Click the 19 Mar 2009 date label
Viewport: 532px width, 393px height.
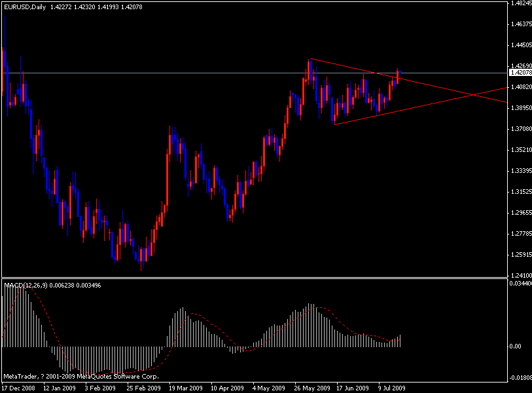pyautogui.click(x=186, y=388)
